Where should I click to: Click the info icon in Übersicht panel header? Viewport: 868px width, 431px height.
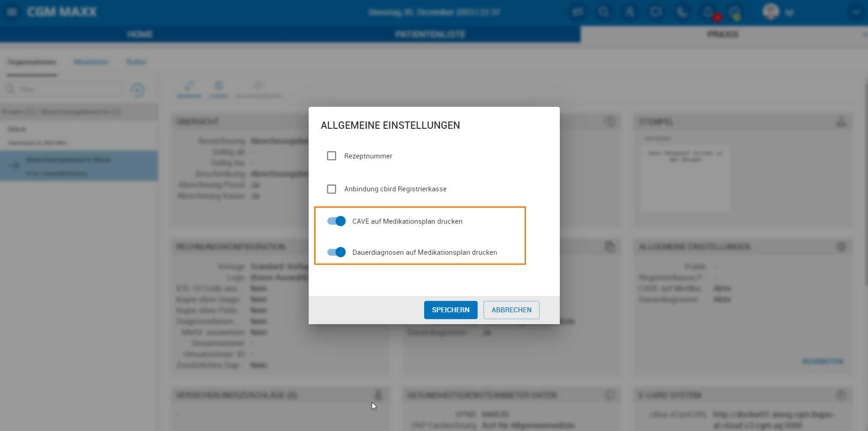(x=610, y=122)
